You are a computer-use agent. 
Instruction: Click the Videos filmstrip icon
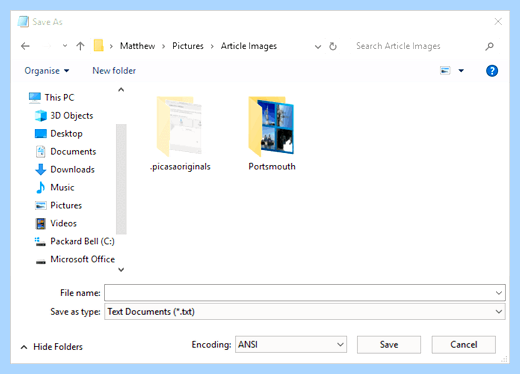(41, 224)
